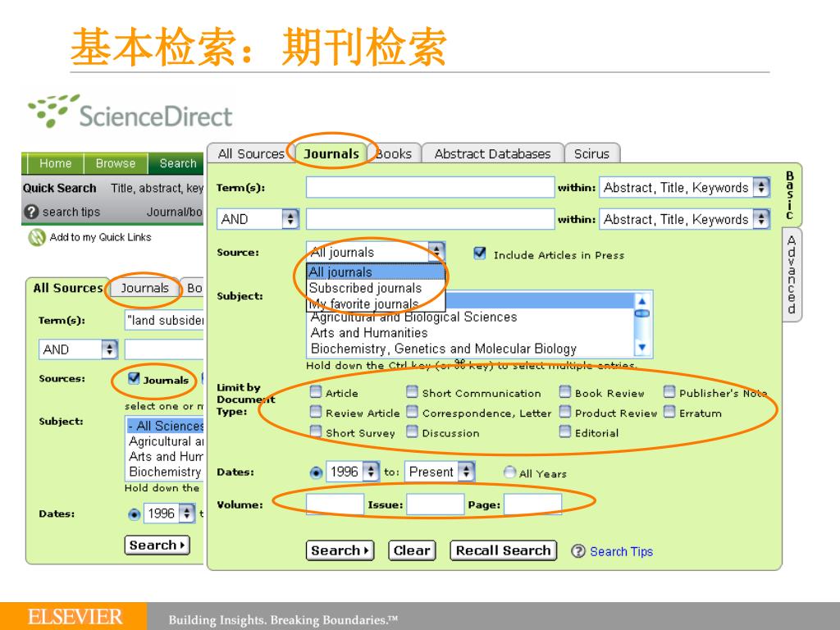Screen dimensions: 840x630
Task: Tick the Publisher's Note checkbox
Action: [x=669, y=391]
